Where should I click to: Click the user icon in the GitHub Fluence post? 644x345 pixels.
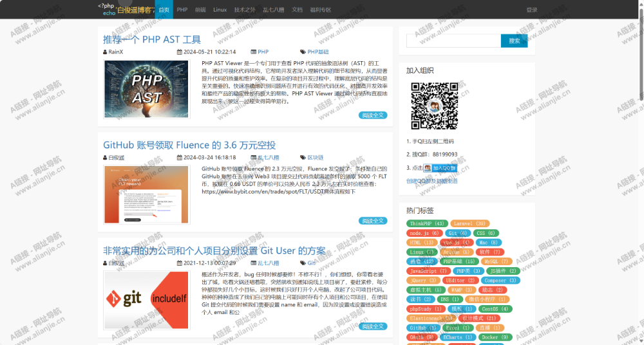pyautogui.click(x=105, y=157)
